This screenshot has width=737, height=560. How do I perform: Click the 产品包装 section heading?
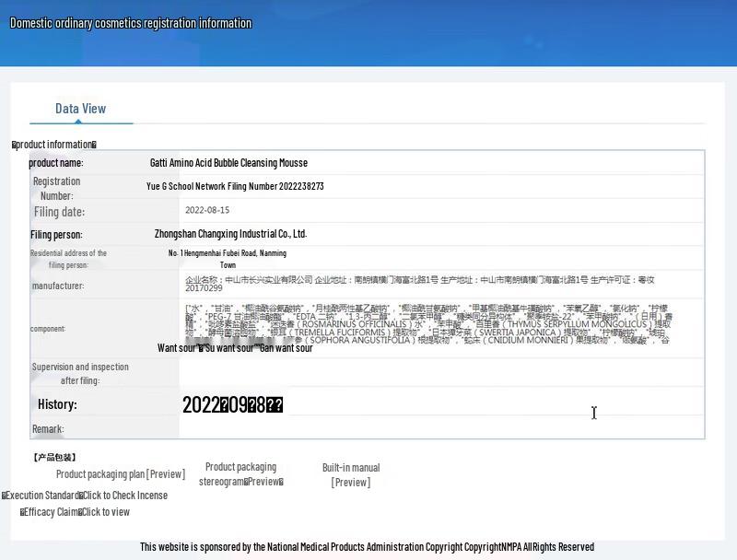point(54,457)
